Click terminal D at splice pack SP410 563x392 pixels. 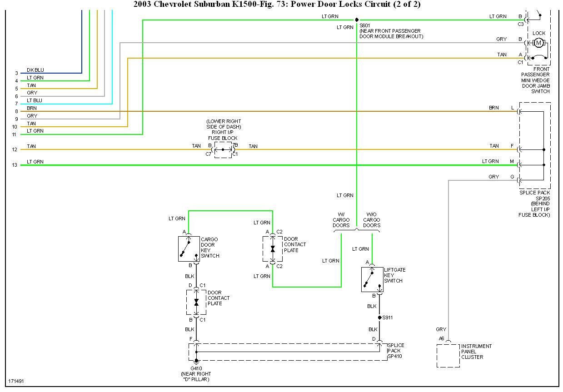tap(374, 338)
